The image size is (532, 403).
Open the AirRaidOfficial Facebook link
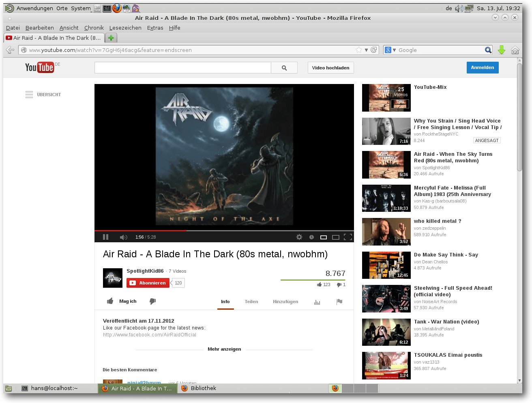pyautogui.click(x=150, y=335)
